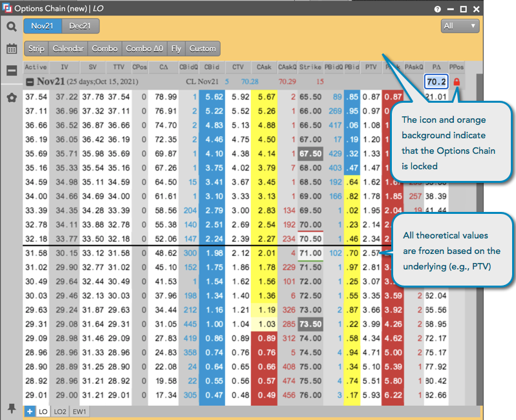Screen dimensions: 516x420
Task: Click the SV column header
Action: [x=93, y=67]
